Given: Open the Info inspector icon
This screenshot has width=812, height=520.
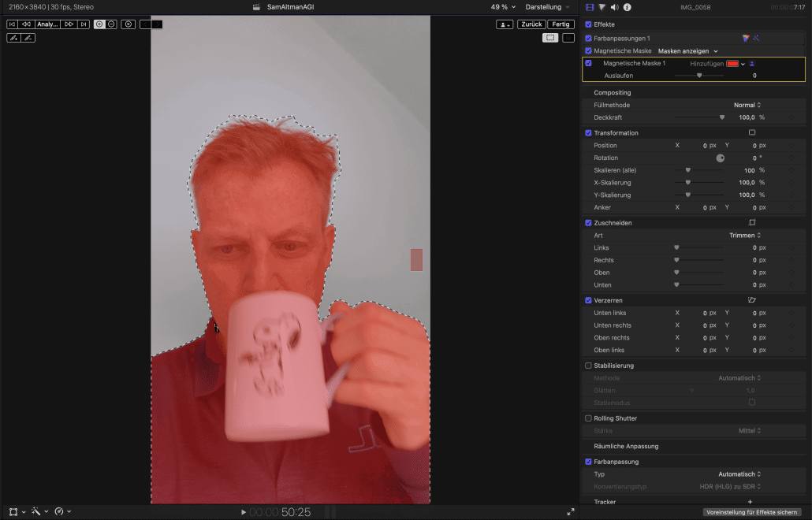Looking at the screenshot, I should 627,7.
